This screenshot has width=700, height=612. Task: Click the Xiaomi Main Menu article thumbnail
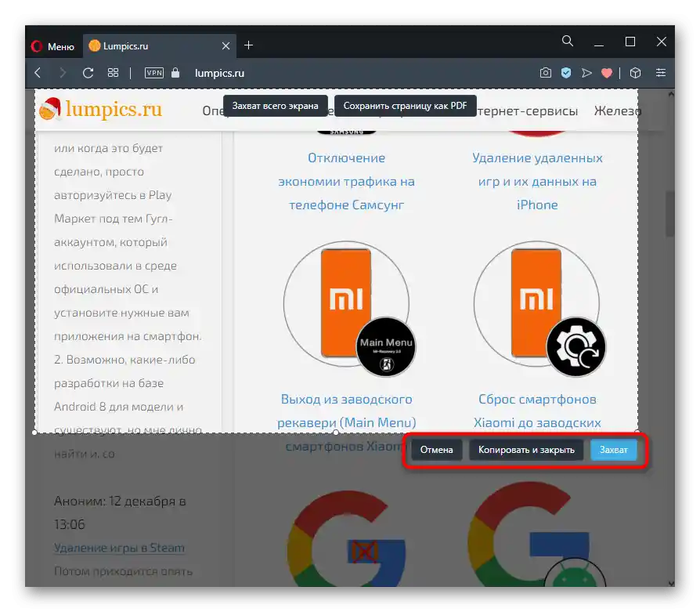click(x=349, y=308)
